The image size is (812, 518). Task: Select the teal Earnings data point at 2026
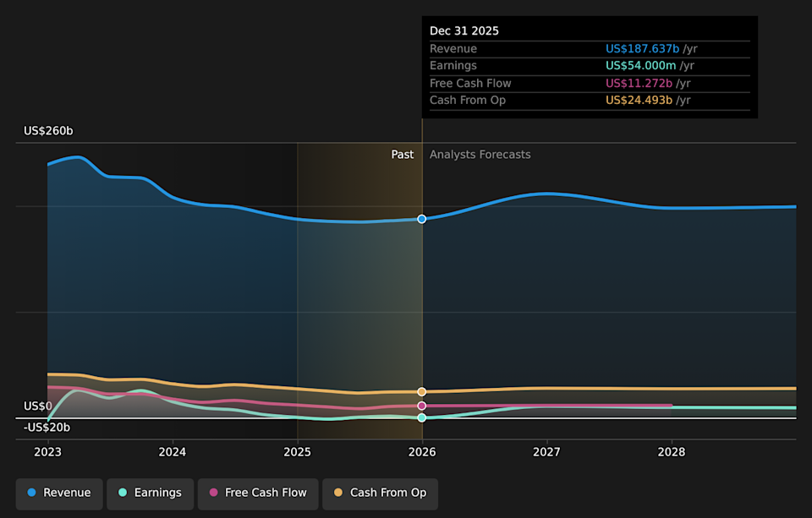[421, 417]
